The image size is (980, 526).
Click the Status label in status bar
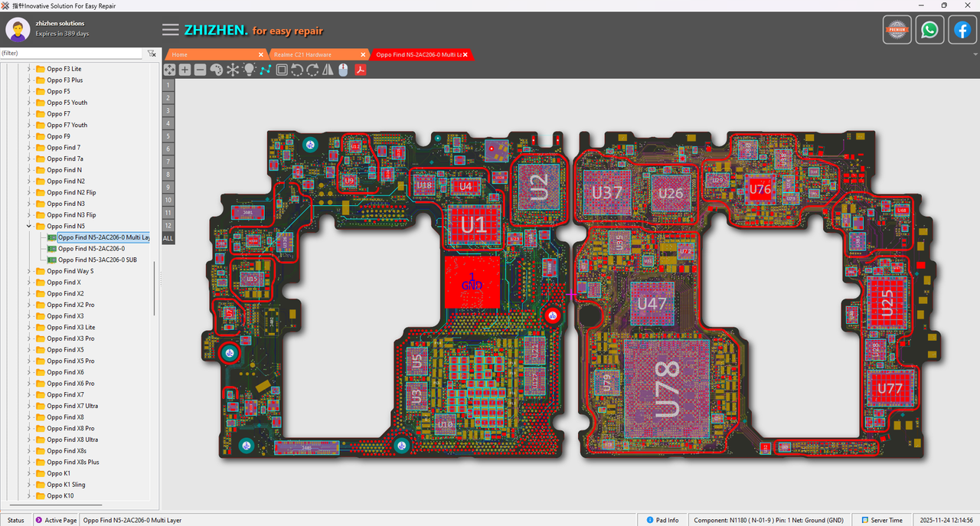point(16,520)
